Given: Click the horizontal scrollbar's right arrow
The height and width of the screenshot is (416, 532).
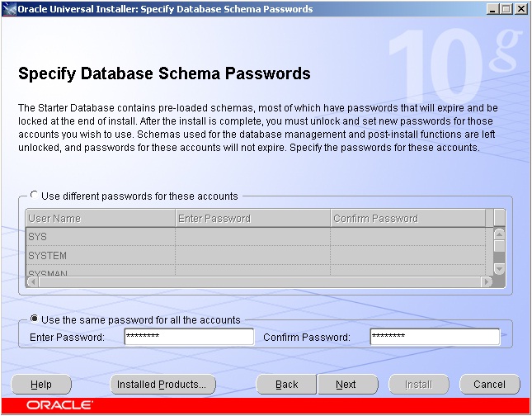Looking at the screenshot, I should (487, 281).
